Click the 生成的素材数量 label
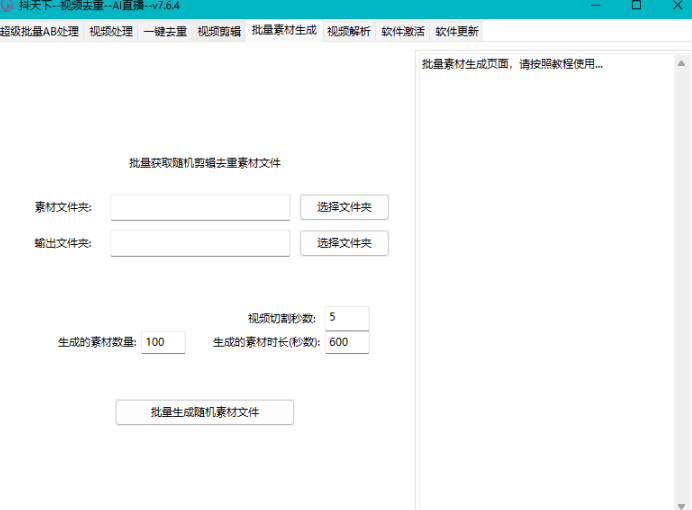This screenshot has width=692, height=510. [97, 342]
